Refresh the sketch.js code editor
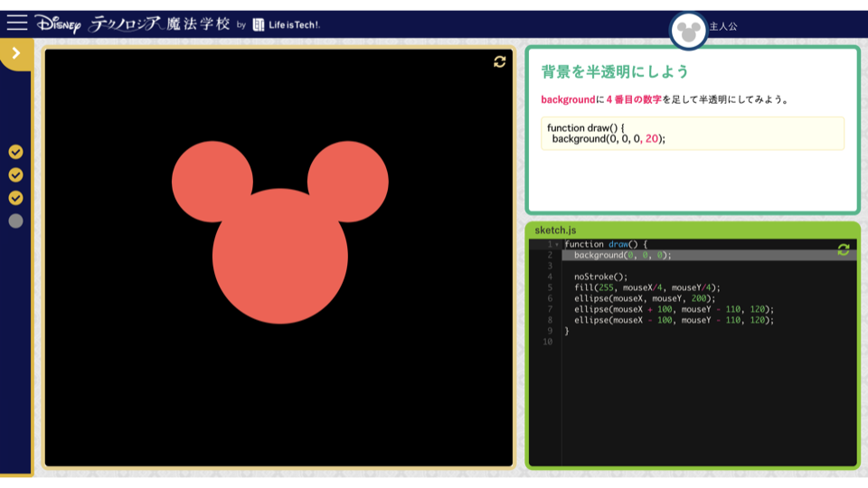The image size is (868, 488). click(843, 249)
